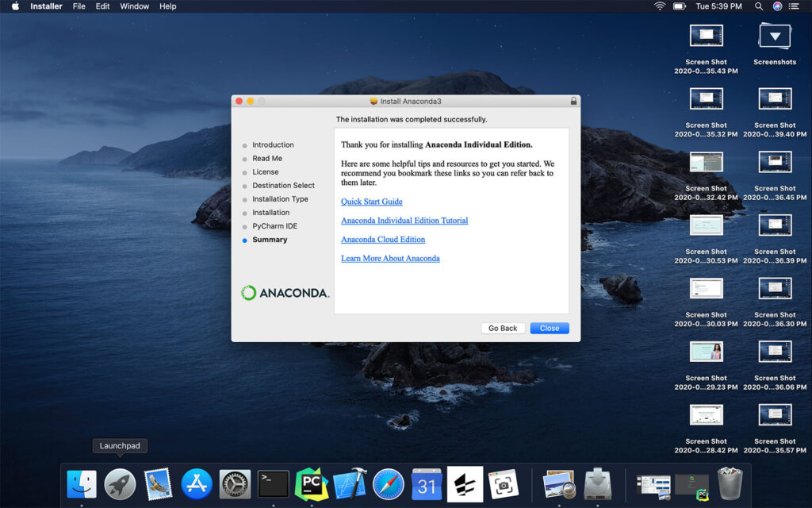This screenshot has width=812, height=508.
Task: Open App Store from the dock
Action: (197, 484)
